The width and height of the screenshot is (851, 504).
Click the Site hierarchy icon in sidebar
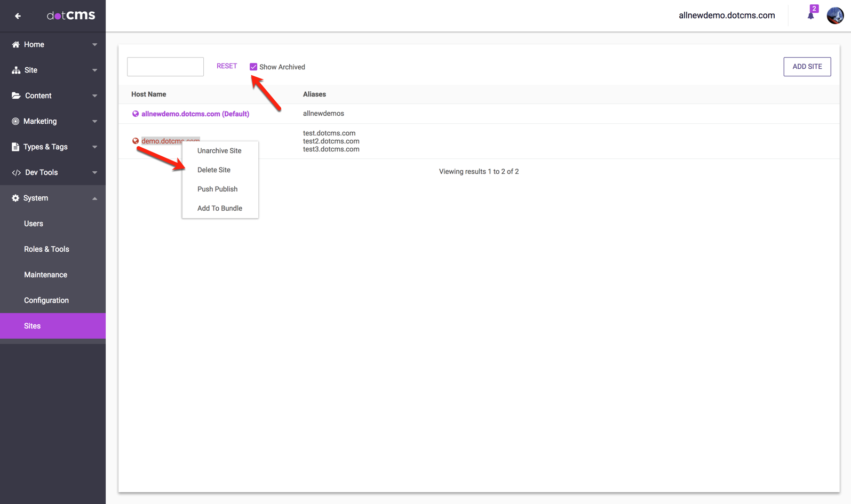point(16,70)
